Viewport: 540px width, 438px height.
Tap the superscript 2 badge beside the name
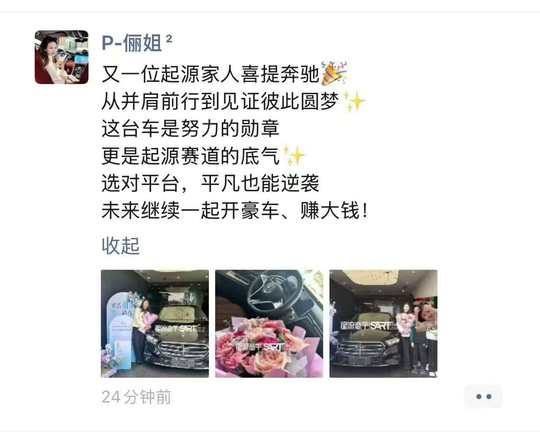pos(169,38)
